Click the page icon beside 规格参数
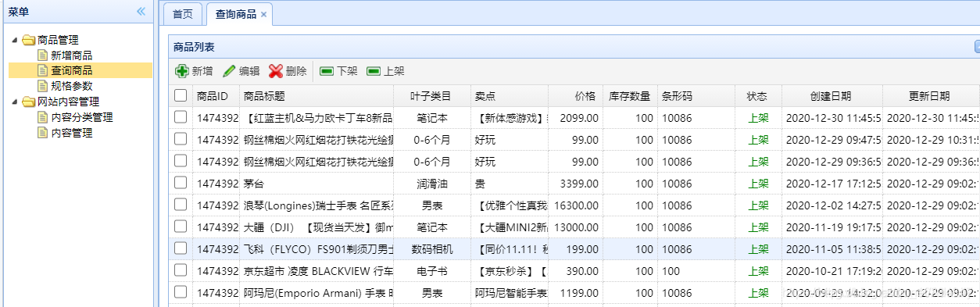This screenshot has height=307, width=980. click(x=43, y=86)
